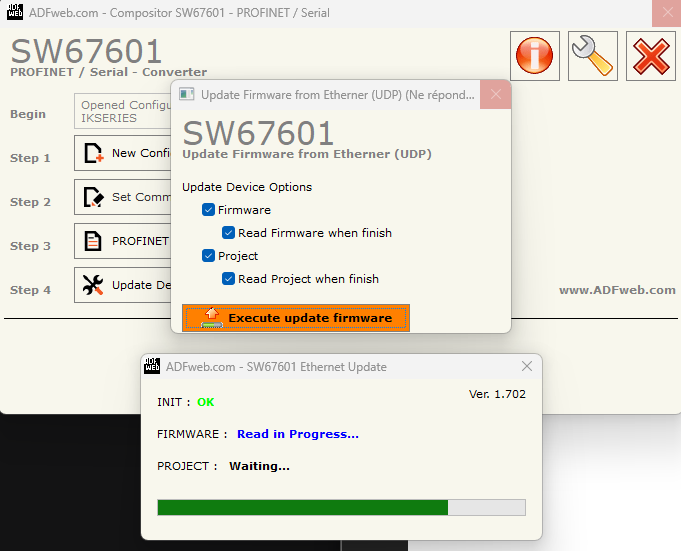Click the 'FIRMWARE :' label in update window
The width and height of the screenshot is (681, 551).
point(192,434)
